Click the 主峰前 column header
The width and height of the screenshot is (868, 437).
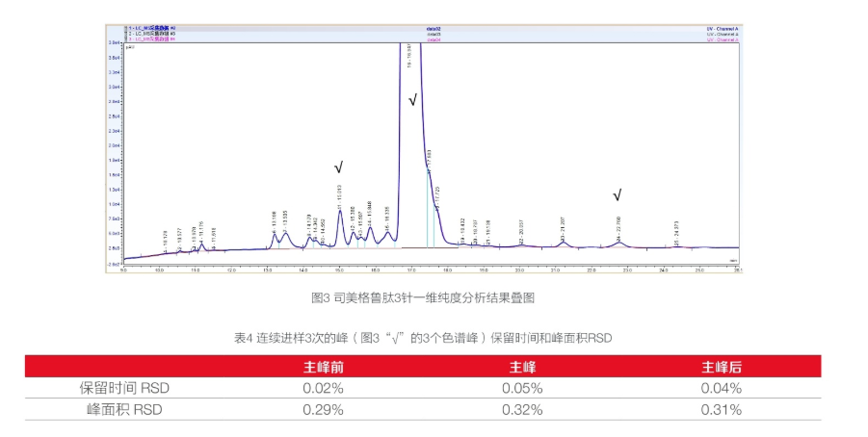[324, 367]
